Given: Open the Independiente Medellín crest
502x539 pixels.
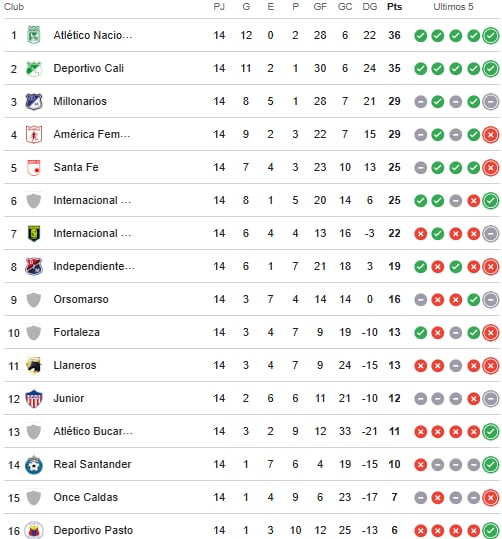Looking at the screenshot, I should click(34, 266).
